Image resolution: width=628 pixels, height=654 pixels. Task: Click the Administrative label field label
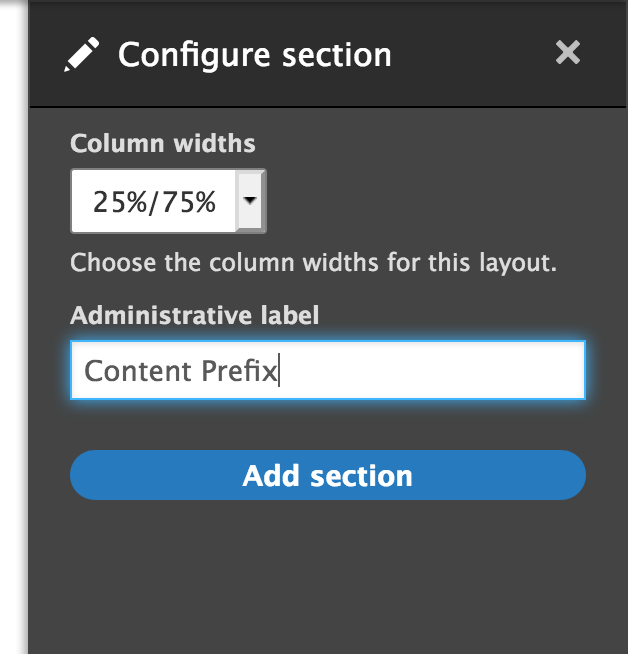[x=195, y=315]
